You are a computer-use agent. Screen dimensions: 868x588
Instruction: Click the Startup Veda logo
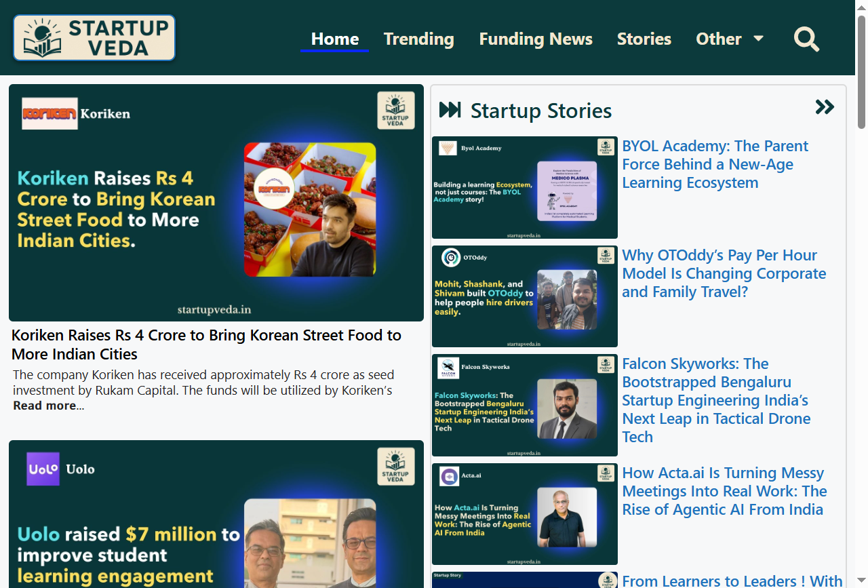94,38
